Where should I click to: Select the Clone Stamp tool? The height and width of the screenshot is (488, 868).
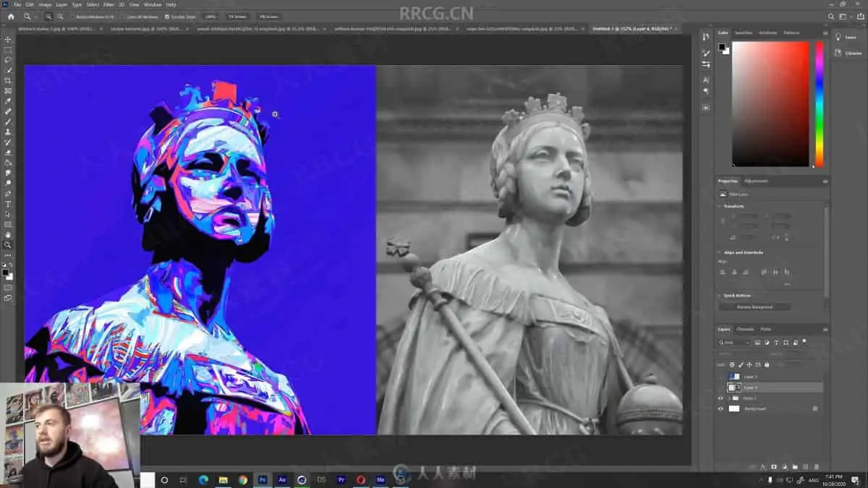coord(8,132)
